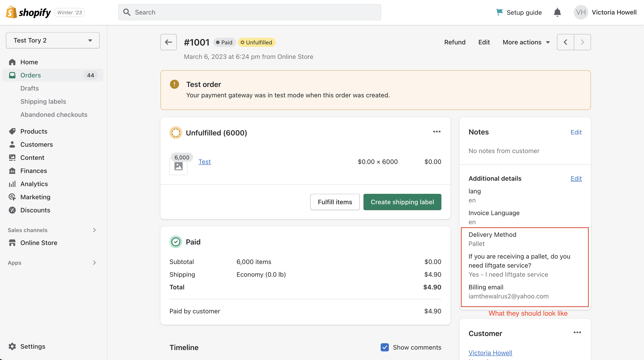Image resolution: width=644 pixels, height=360 pixels.
Task: Open the three-dot menu on Unfulfilled card
Action: [x=436, y=132]
